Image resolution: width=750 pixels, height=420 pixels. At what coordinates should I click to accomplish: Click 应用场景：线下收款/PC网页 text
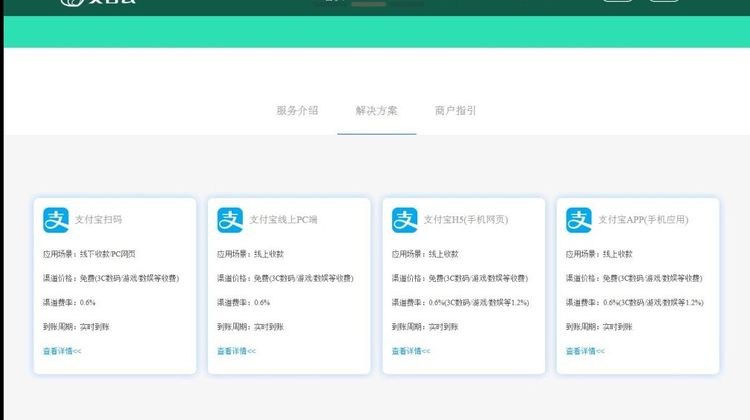point(89,254)
